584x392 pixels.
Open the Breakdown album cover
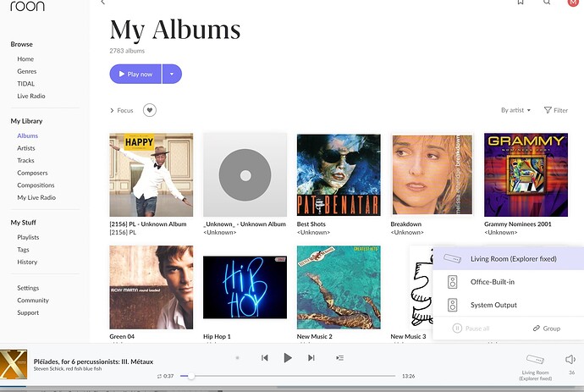coord(432,174)
